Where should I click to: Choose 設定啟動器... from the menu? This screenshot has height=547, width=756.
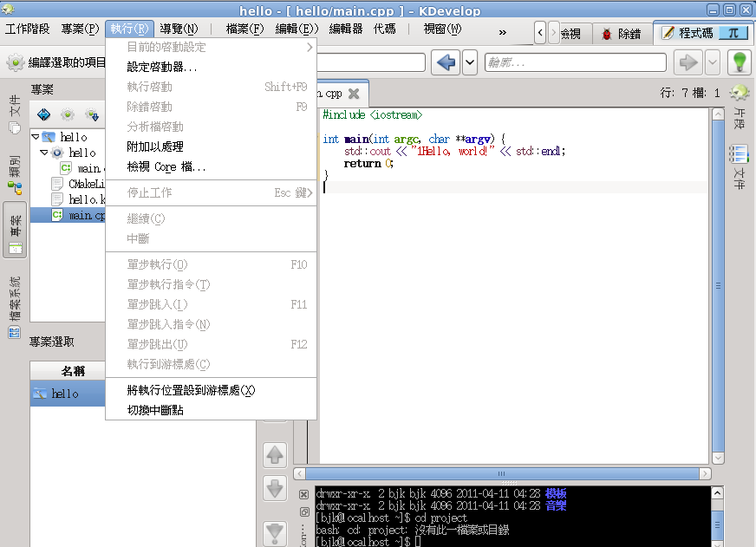click(212, 67)
